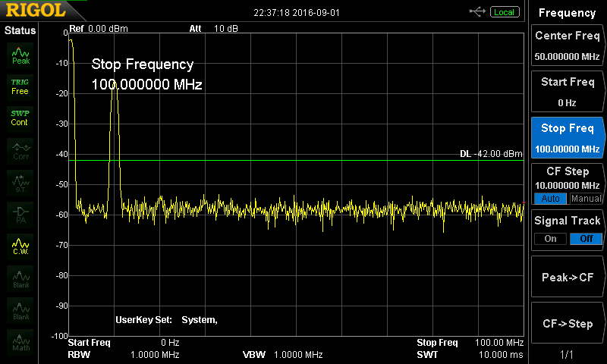Click the Peak->CF softkey
The image size is (607, 364).
[x=567, y=277]
